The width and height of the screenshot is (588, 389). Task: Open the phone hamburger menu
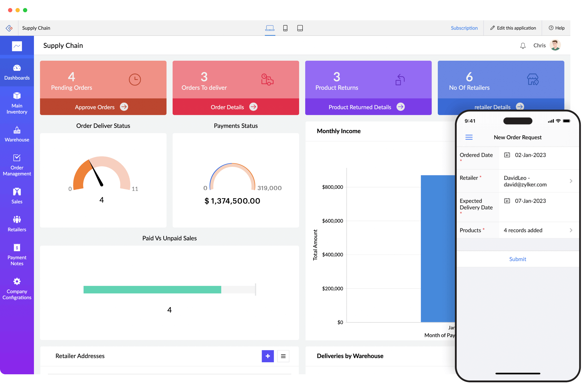(x=469, y=137)
